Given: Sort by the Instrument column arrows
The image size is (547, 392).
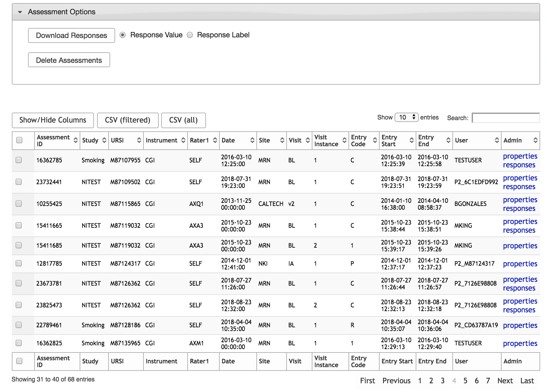Looking at the screenshot, I should click(x=183, y=140).
